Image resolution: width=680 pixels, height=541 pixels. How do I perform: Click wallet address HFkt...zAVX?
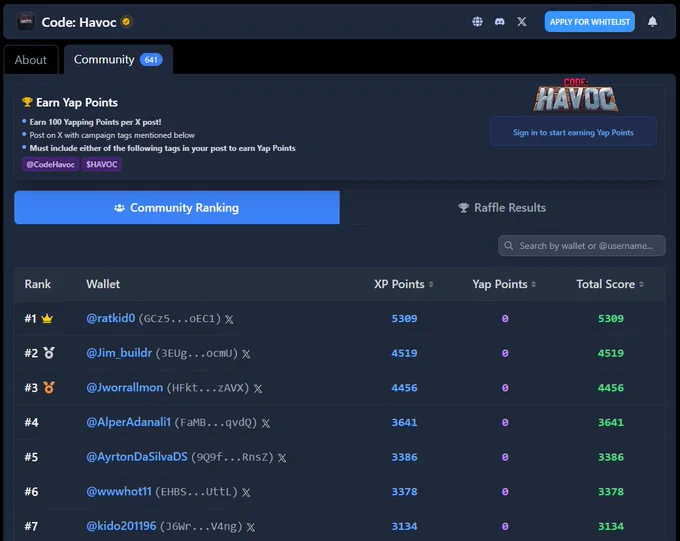208,388
